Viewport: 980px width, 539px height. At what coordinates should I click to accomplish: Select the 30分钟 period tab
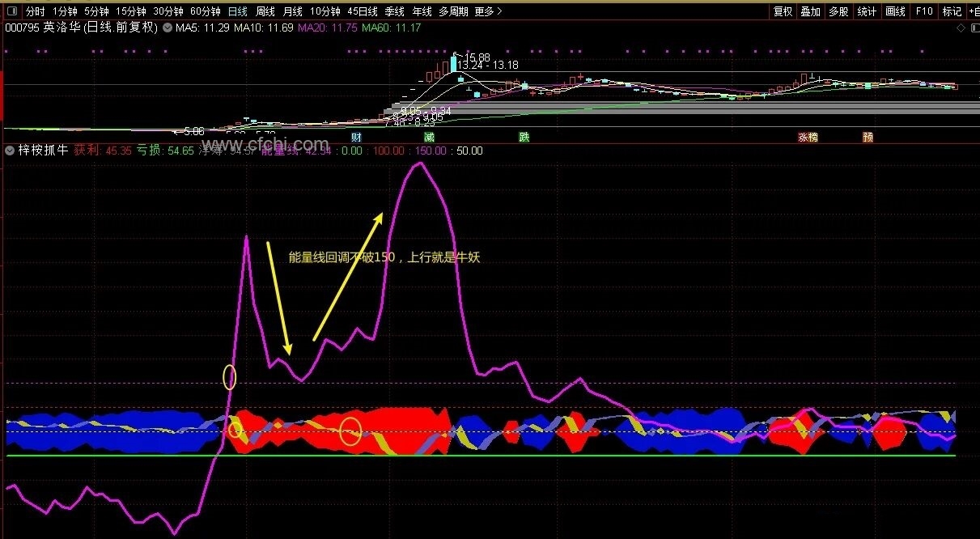tap(168, 11)
